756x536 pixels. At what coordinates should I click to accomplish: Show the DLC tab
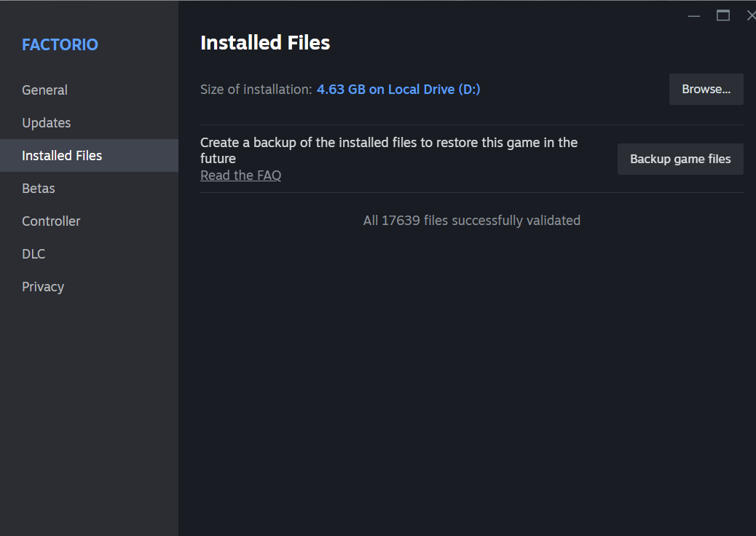pyautogui.click(x=34, y=254)
